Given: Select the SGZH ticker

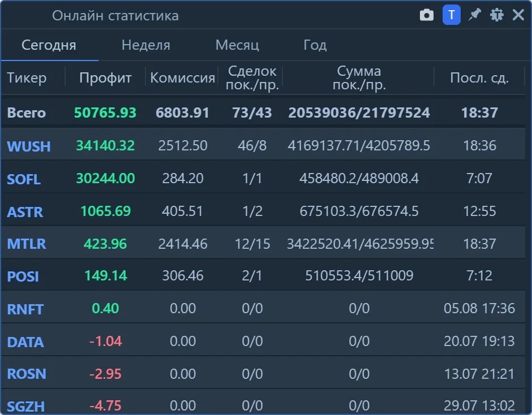Looking at the screenshot, I should tap(26, 406).
